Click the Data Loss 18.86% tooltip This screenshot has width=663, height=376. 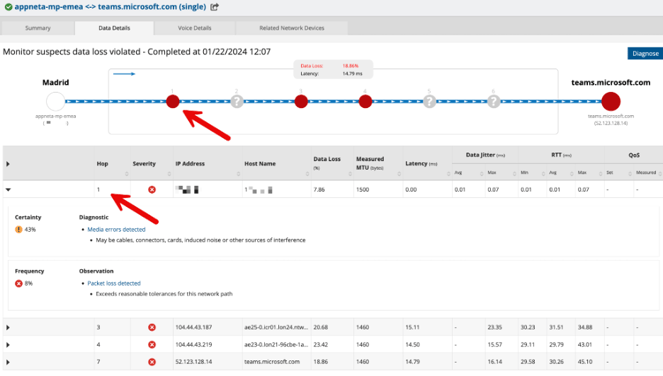(334, 69)
